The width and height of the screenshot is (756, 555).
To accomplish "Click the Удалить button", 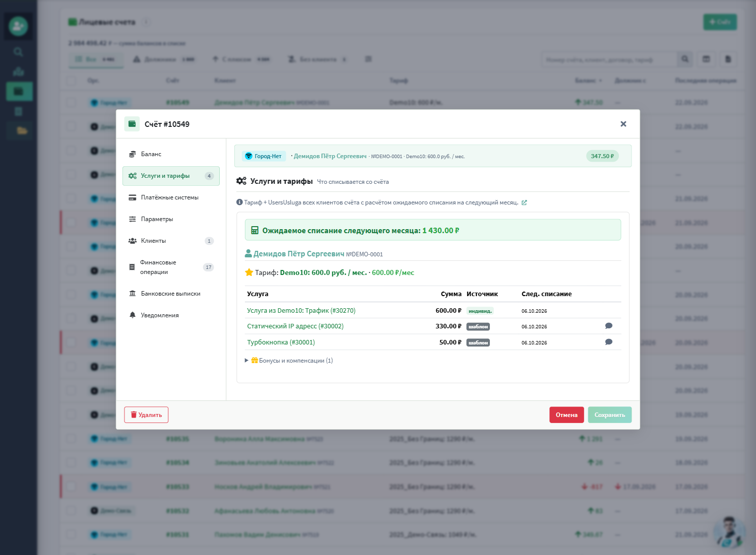I will [x=146, y=415].
